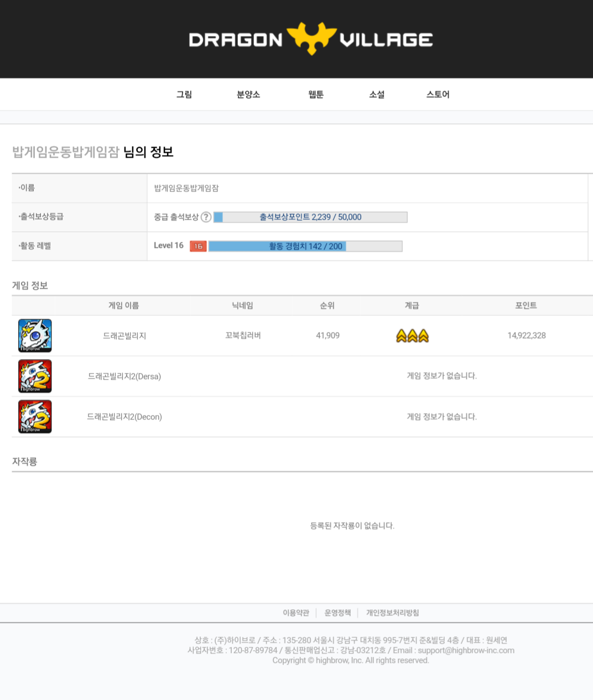Select the 드래곤빌리지2(Dersa) game name
The height and width of the screenshot is (700, 593).
(124, 376)
